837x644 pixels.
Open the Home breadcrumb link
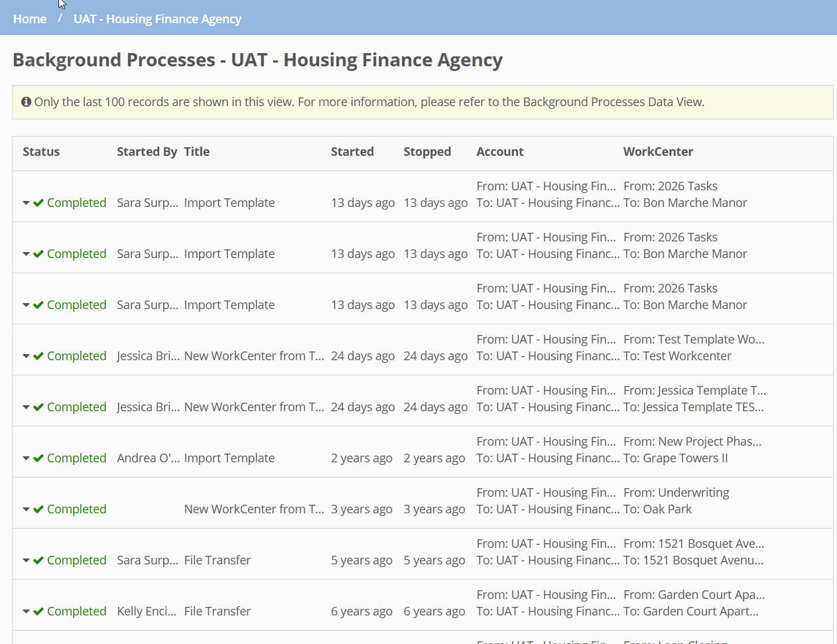tap(30, 19)
